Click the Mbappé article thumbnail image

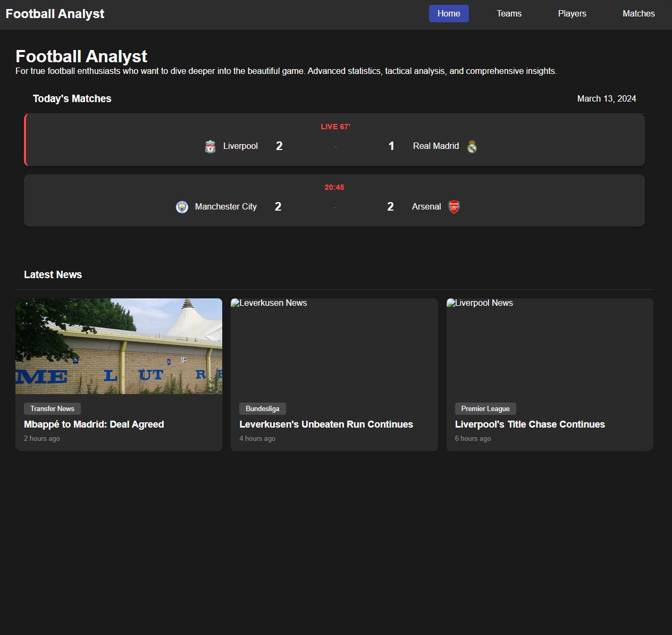(x=119, y=346)
